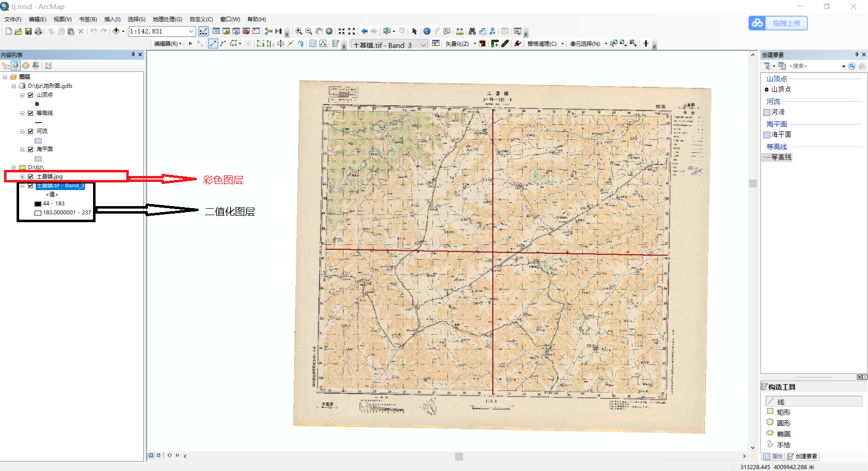Open the Go To XY tool

492,31
